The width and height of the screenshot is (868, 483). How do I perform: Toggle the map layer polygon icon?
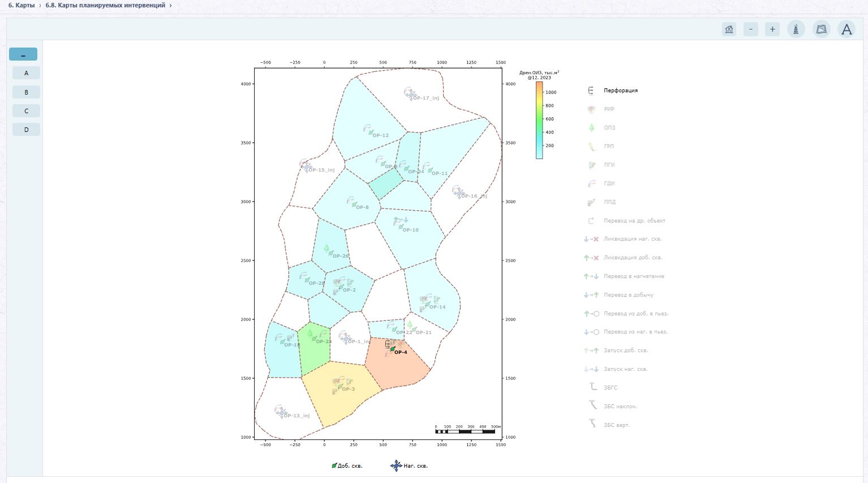coord(822,29)
